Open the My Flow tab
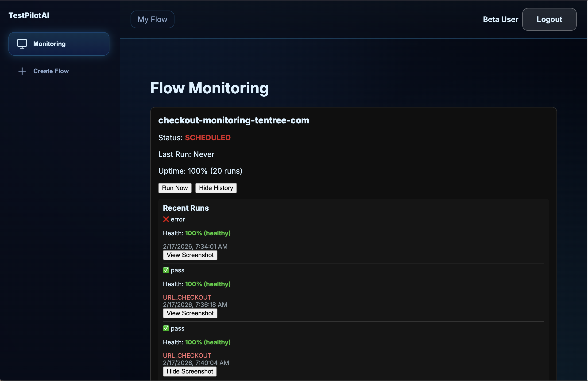Screen dimensions: 588x381 pyautogui.click(x=152, y=19)
